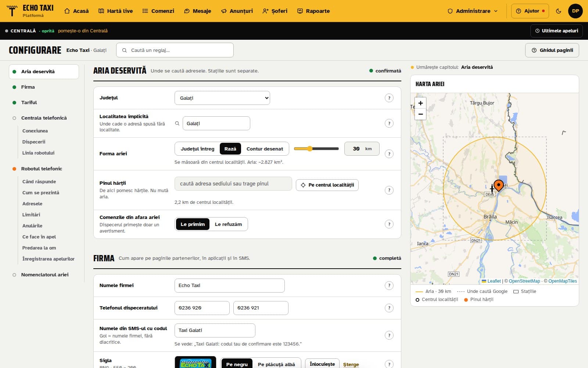Screen dimensions: 588x368
Task: Go to Nomenclatorul ariei in sidebar
Action: pyautogui.click(x=44, y=275)
